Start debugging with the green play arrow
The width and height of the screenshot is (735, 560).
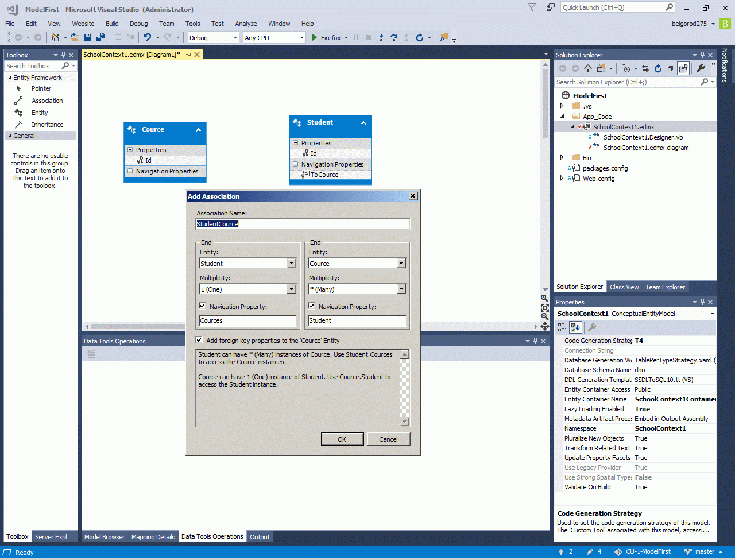(x=314, y=38)
